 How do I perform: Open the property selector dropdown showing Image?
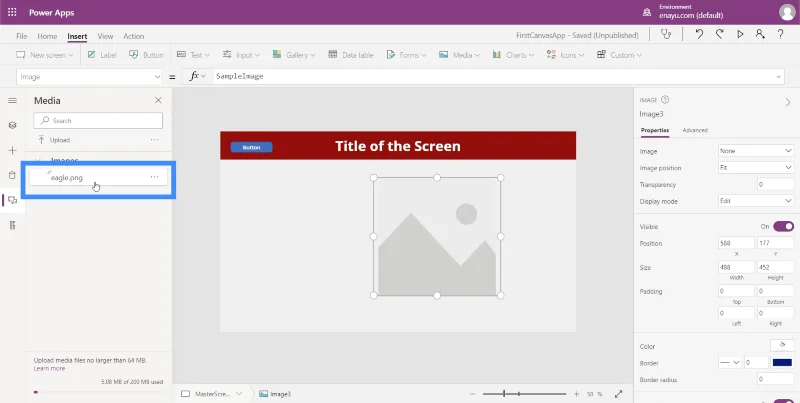pos(90,77)
